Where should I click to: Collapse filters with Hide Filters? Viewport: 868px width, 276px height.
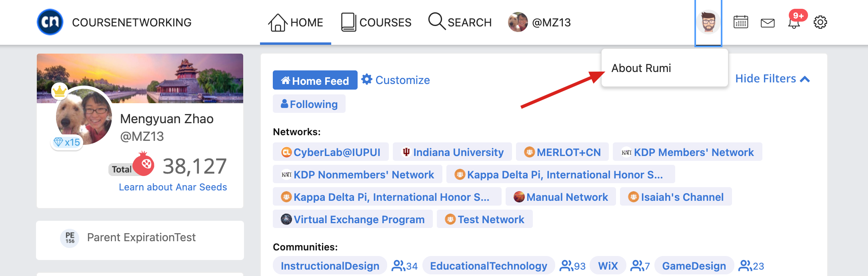pyautogui.click(x=772, y=79)
